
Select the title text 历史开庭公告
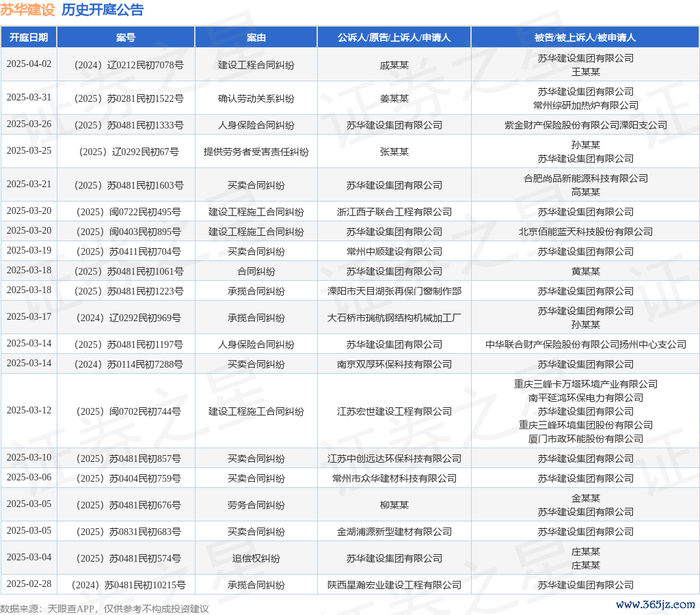[103, 10]
